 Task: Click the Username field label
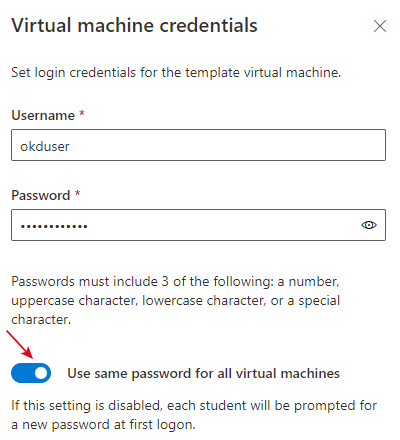[x=43, y=115]
